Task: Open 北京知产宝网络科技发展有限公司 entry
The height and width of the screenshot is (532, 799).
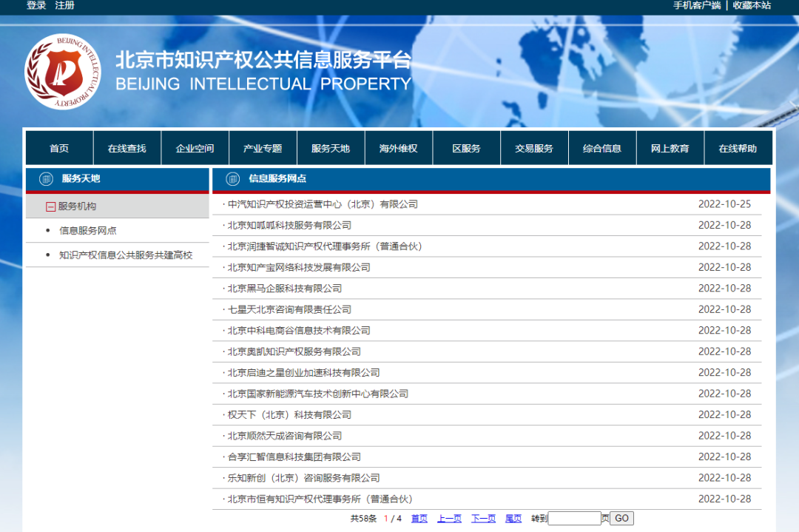Action: tap(299, 268)
